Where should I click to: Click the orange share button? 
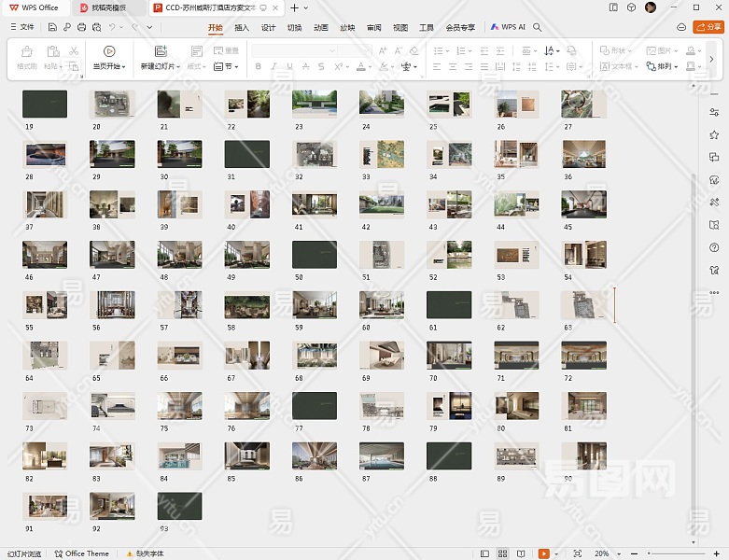[x=708, y=27]
